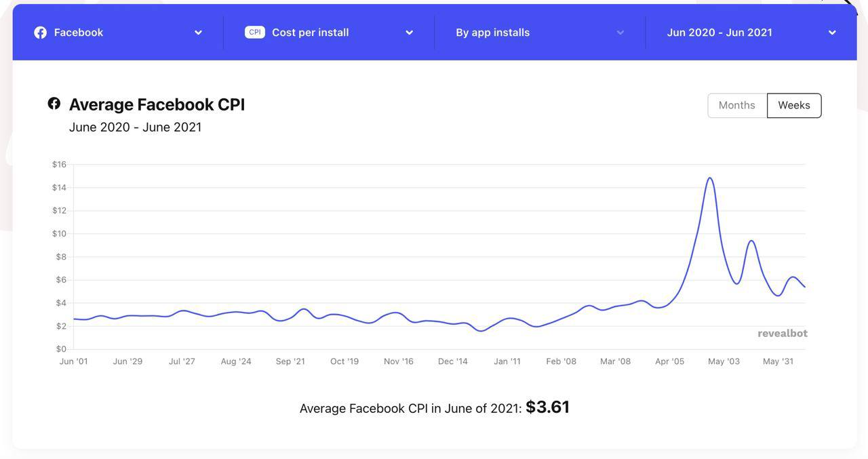This screenshot has width=868, height=459.
Task: Click the revealbot watermark logo
Action: [x=782, y=334]
